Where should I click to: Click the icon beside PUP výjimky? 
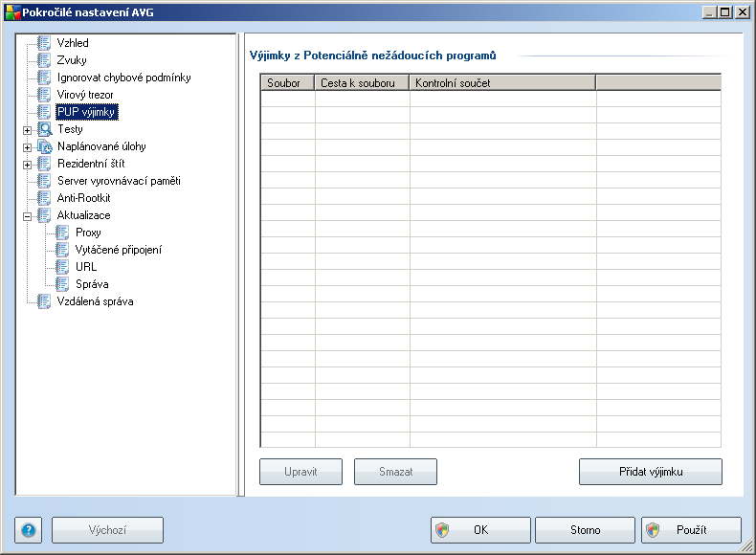pos(44,112)
